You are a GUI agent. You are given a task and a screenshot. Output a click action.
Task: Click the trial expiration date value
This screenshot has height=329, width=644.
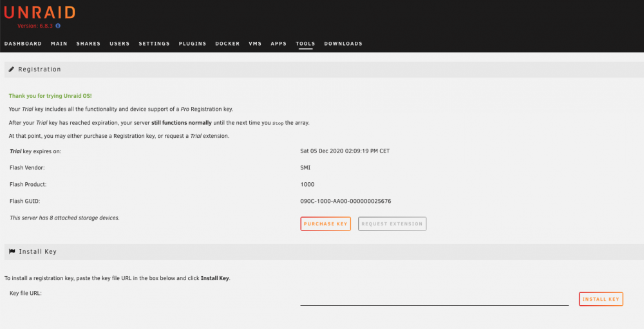(x=345, y=151)
